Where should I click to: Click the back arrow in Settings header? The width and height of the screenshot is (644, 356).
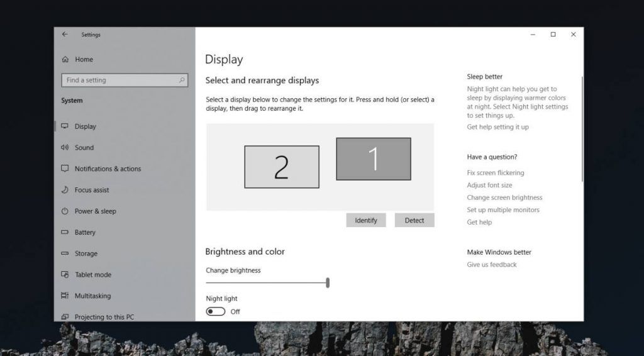[x=65, y=35]
